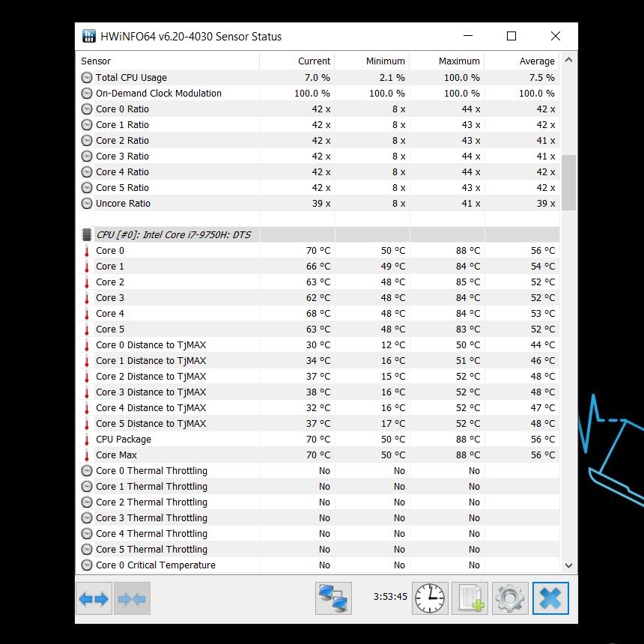Select Core 1 Thermal Throttling label
The height and width of the screenshot is (644, 644).
pos(151,487)
